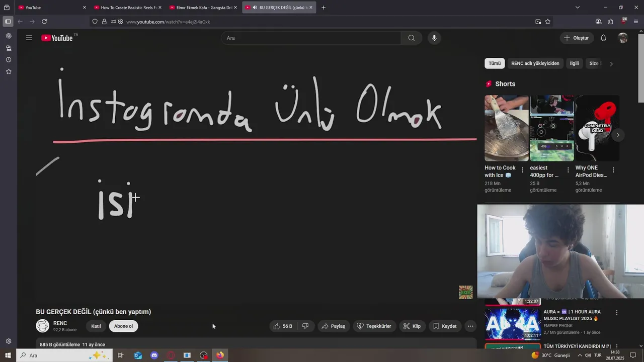Open Task View on the taskbar
644x362 pixels.
121,355
